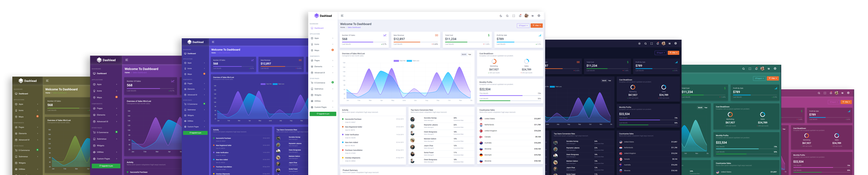The width and height of the screenshot is (868, 175).
Task: Click the orange Filter button in the green dashboard
Action: [x=773, y=78]
